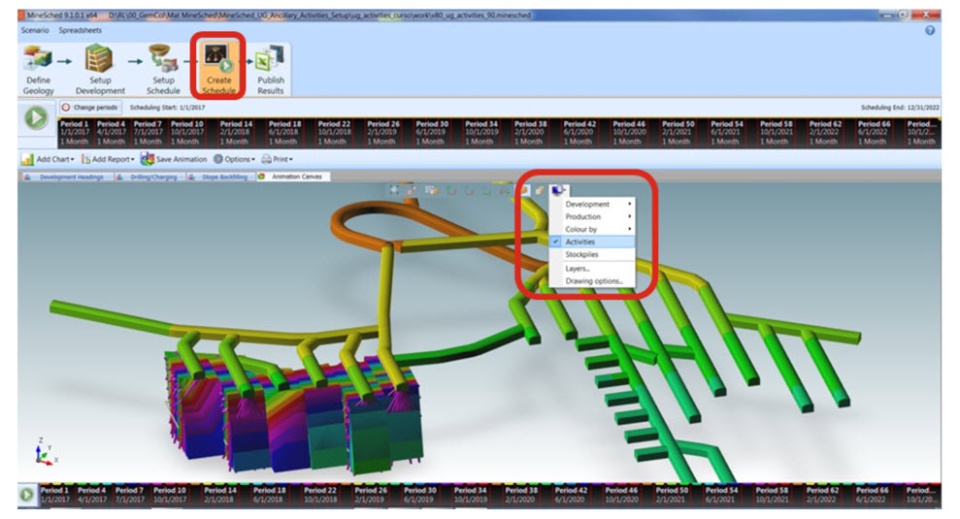Jump to Period 50 on bottom animation timeline

tap(672, 495)
